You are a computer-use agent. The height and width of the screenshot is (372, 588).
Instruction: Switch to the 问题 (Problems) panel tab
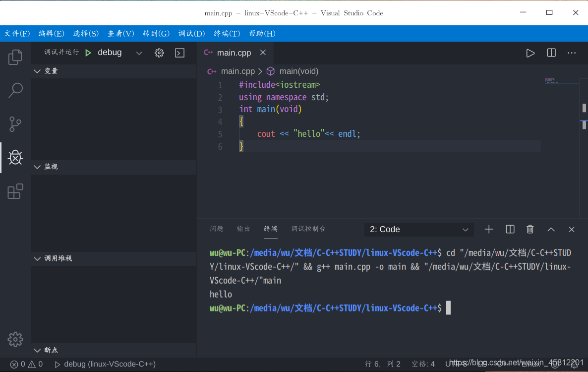[x=216, y=229]
